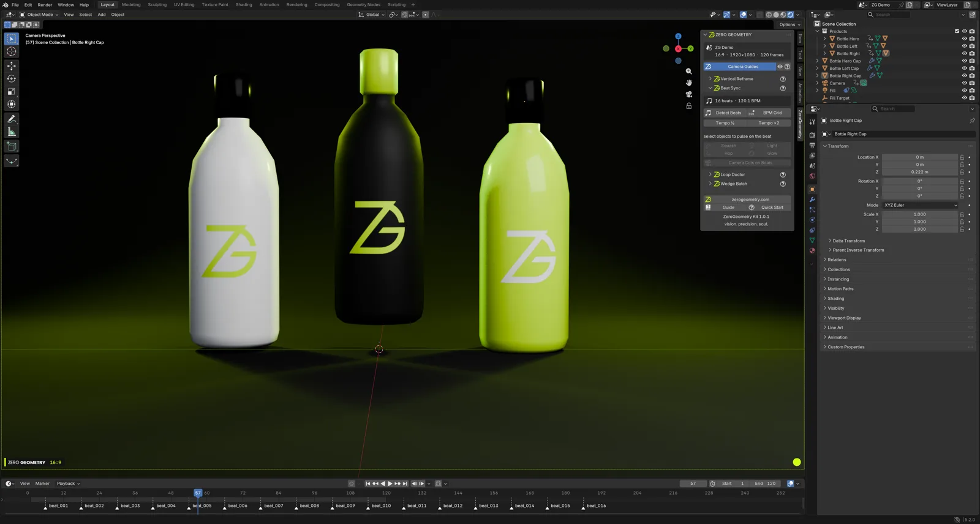Activate the Scale tool
The width and height of the screenshot is (980, 524).
[11, 91]
